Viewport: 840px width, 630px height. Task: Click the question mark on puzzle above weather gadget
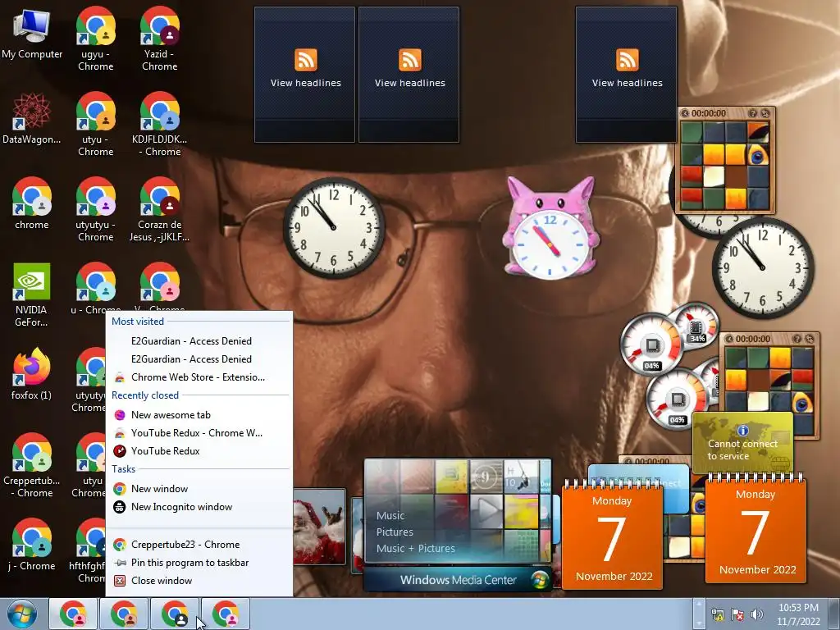[797, 339]
